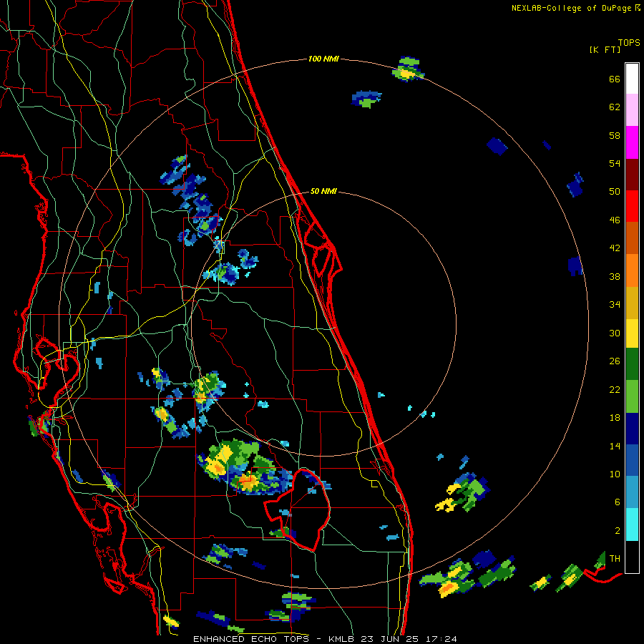
Task: Click the 100 NMI range ring label
Action: coord(323,59)
